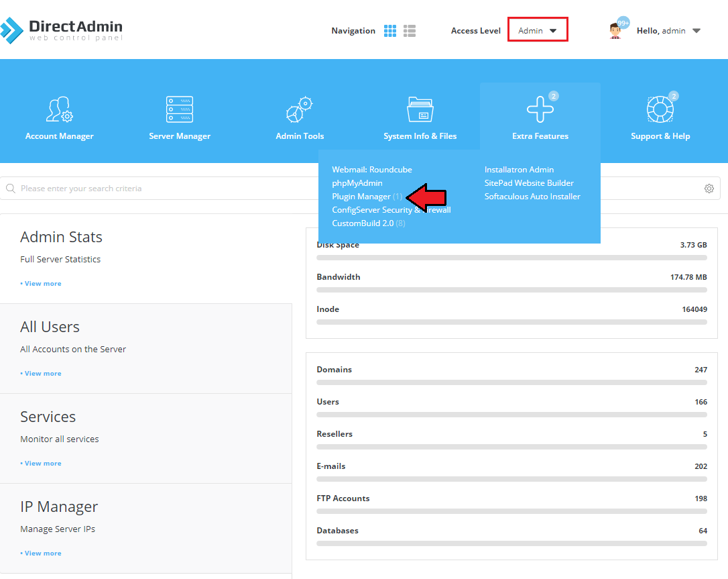Open the System Info & Files icon
The image size is (728, 579).
pyautogui.click(x=420, y=109)
